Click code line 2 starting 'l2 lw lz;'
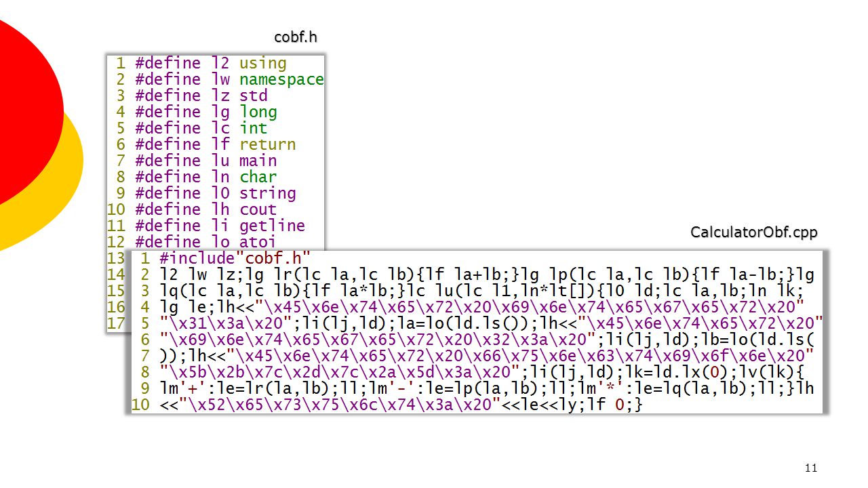Screen dimensions: 868x488 coord(487,274)
